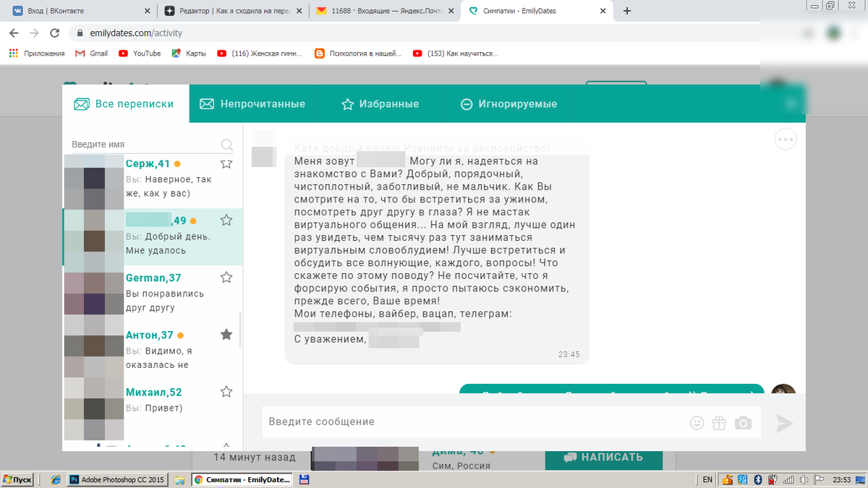Attach a photo with camera icon
This screenshot has height=488, width=868.
[x=743, y=423]
